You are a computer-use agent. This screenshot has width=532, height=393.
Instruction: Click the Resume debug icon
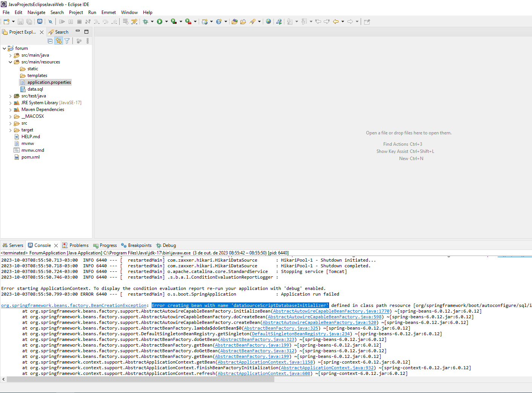coord(62,22)
